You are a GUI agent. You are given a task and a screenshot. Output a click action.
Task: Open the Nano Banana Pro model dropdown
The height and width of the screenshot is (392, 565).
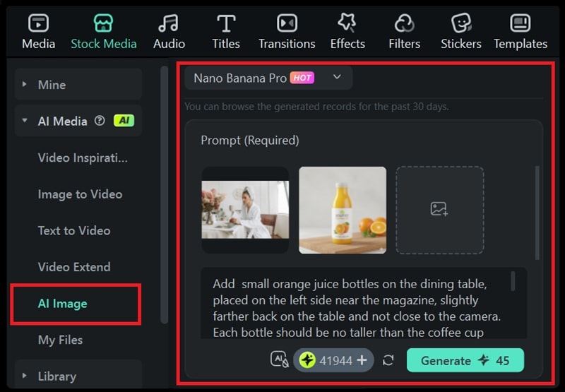tap(268, 78)
